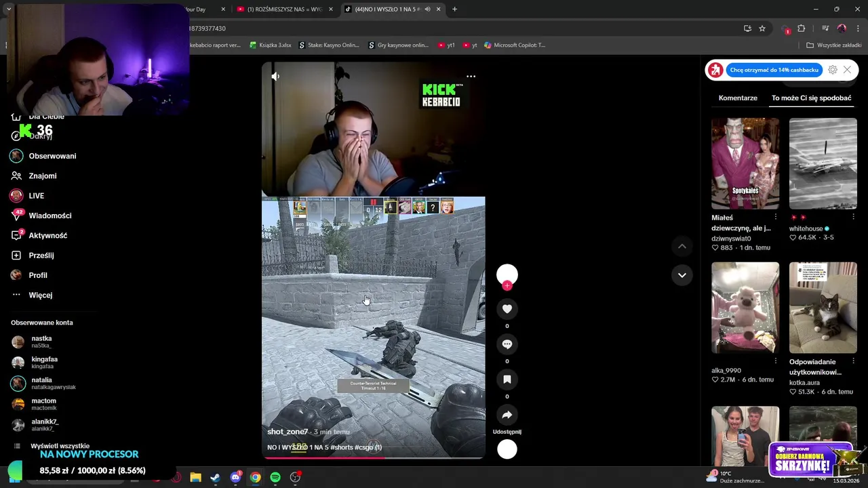Open followed account mactom
This screenshot has width=868, height=488.
coord(34,404)
